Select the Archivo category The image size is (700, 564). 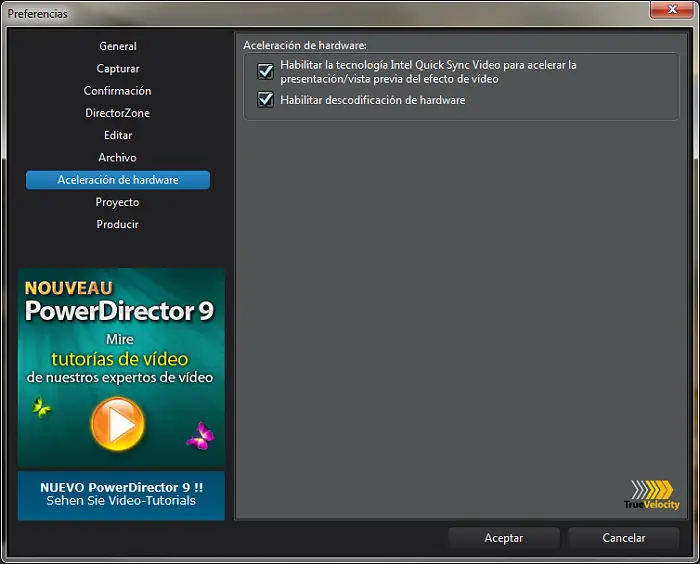(x=118, y=158)
